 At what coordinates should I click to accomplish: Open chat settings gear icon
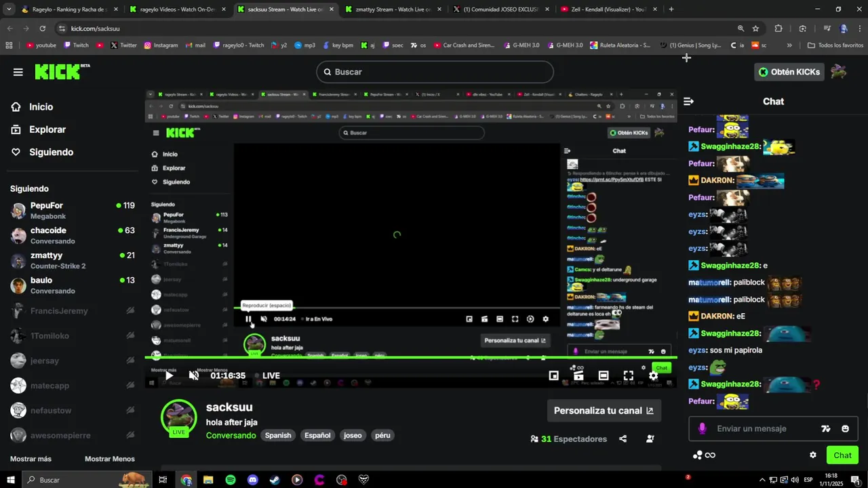pos(812,455)
